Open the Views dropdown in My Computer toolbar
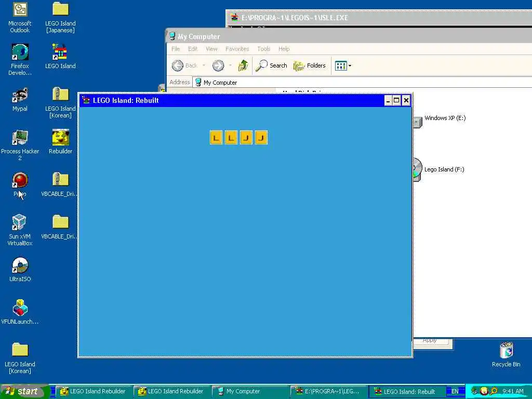The image size is (532, 399). point(343,65)
